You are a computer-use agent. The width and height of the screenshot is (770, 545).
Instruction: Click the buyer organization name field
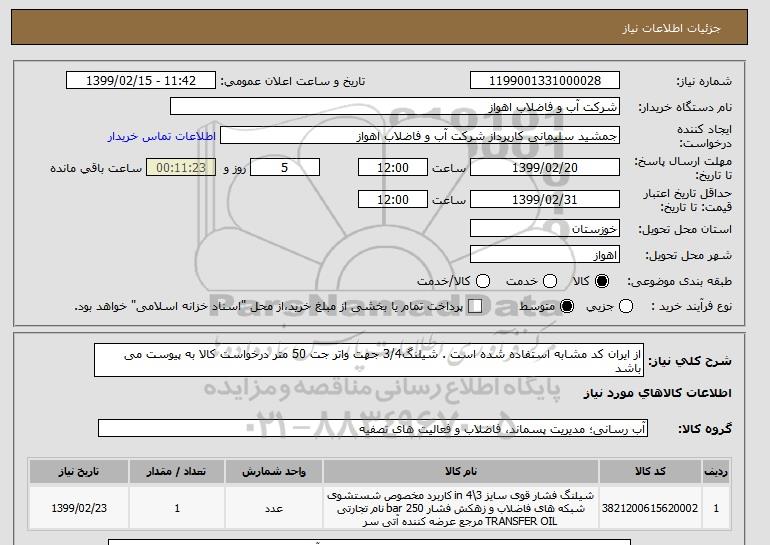[395, 107]
